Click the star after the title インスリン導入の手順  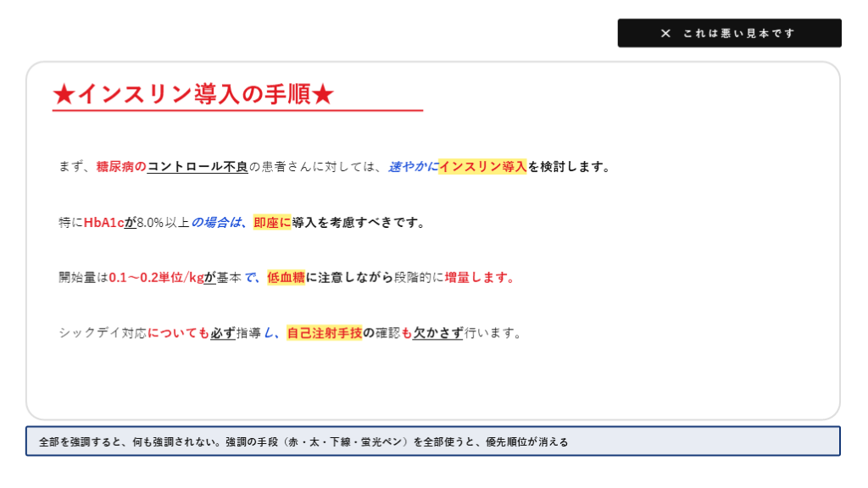tap(323, 95)
